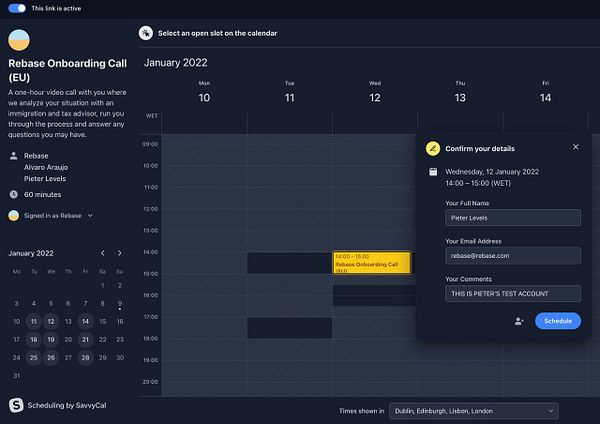Click the '60 minutes' duration text

click(42, 194)
